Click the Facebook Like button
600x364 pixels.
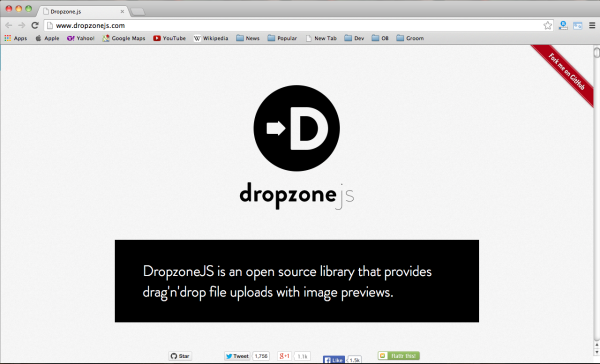pos(334,360)
